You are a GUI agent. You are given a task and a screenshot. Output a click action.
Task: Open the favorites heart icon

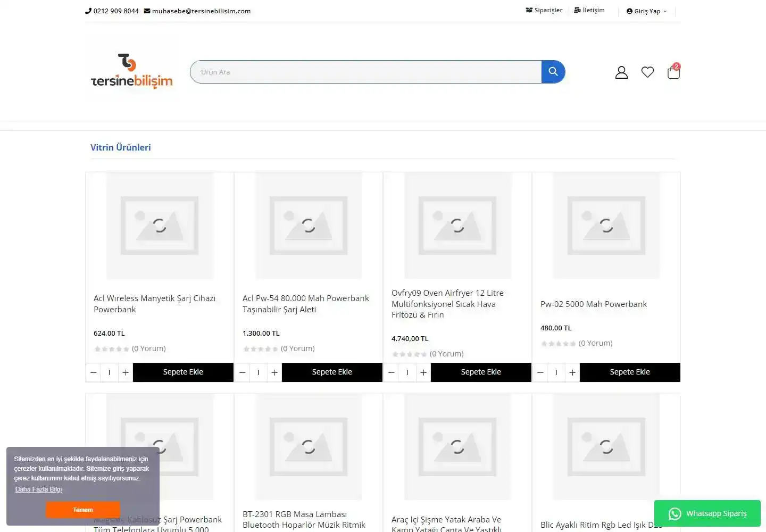point(647,72)
